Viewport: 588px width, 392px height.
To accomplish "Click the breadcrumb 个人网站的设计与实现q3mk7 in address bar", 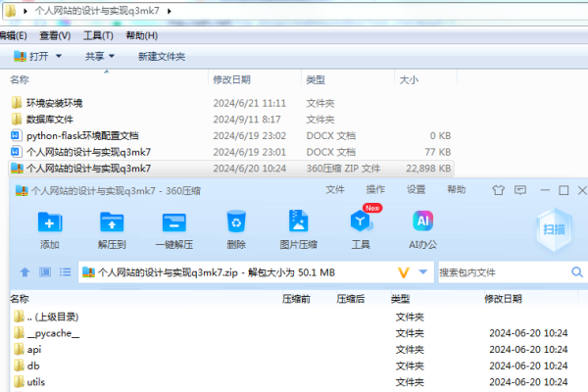I will (x=97, y=11).
